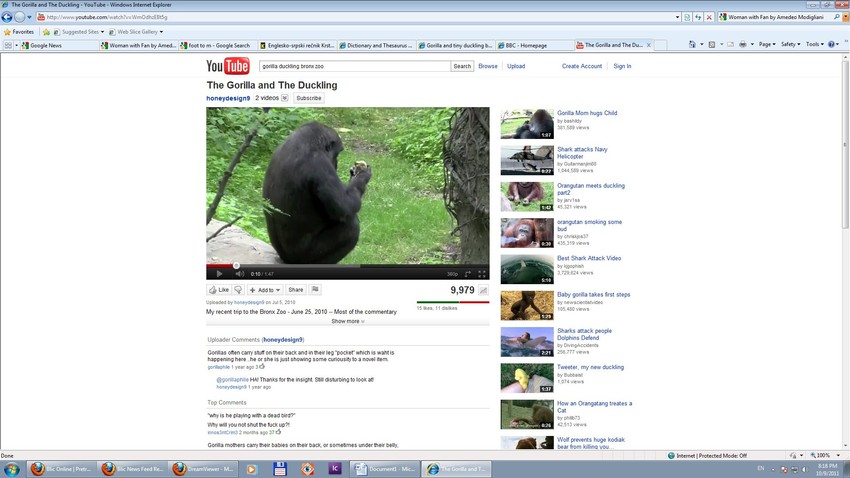Expand description with Show more

tap(347, 321)
